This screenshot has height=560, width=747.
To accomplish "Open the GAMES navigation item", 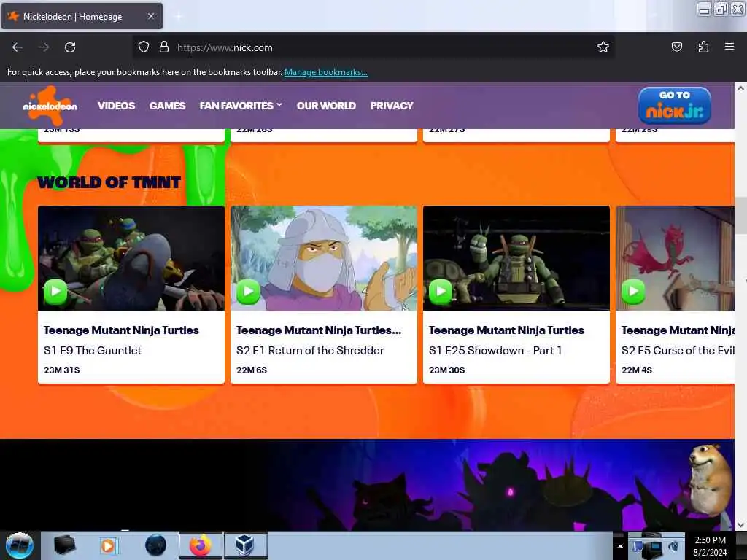I will [167, 106].
